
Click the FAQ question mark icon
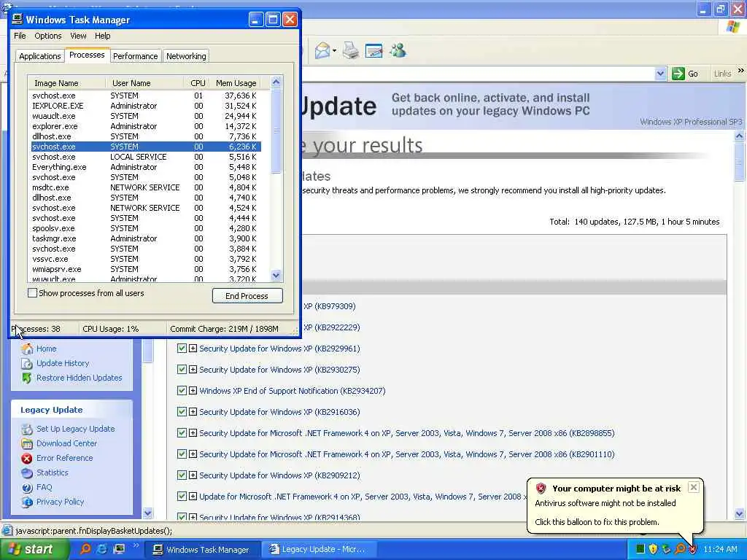(x=27, y=488)
